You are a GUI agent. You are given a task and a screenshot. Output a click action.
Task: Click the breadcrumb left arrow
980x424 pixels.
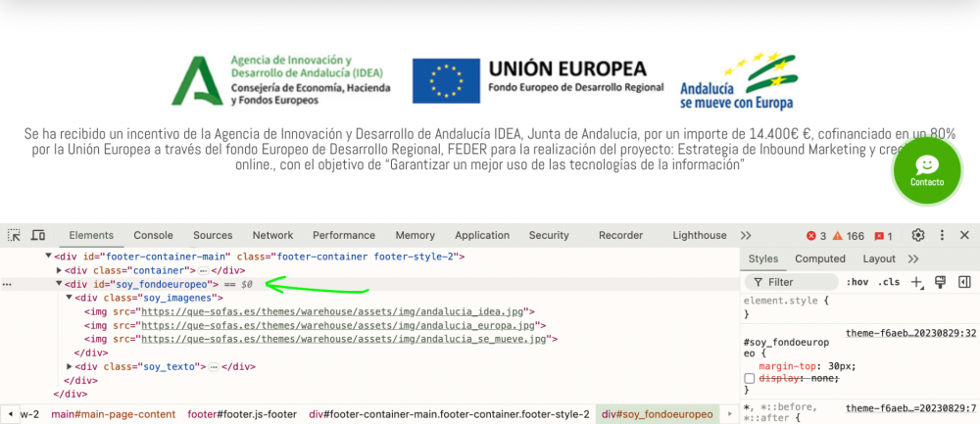click(x=10, y=414)
